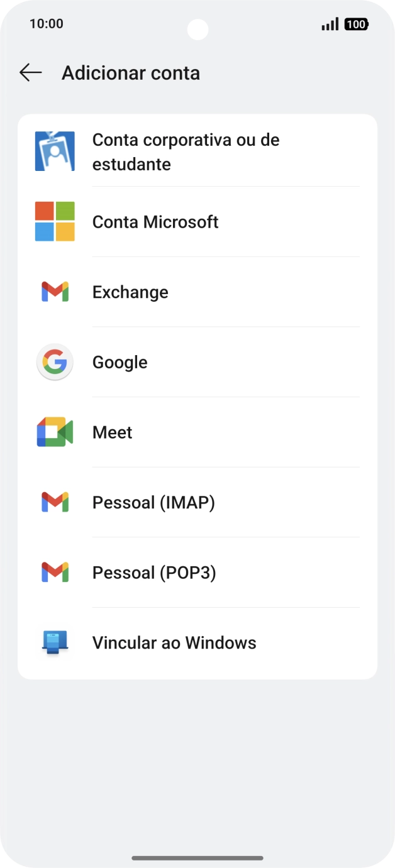Tap the home indicator bar at bottom

coord(197,856)
